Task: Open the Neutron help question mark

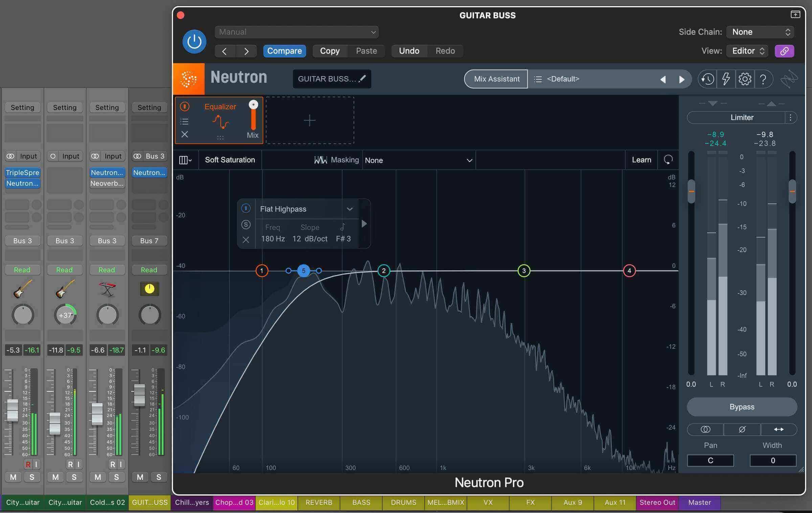Action: click(x=763, y=79)
